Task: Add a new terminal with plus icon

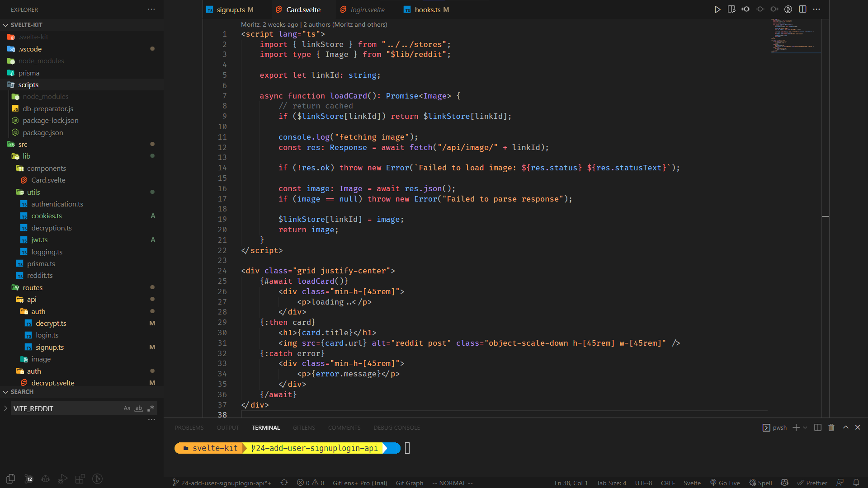Action: tap(796, 427)
